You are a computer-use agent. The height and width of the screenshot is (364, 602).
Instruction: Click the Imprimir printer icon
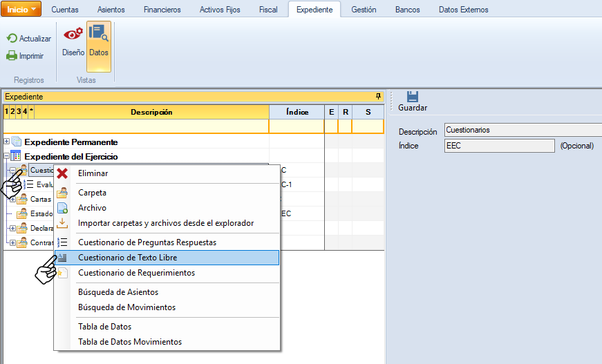click(x=12, y=56)
